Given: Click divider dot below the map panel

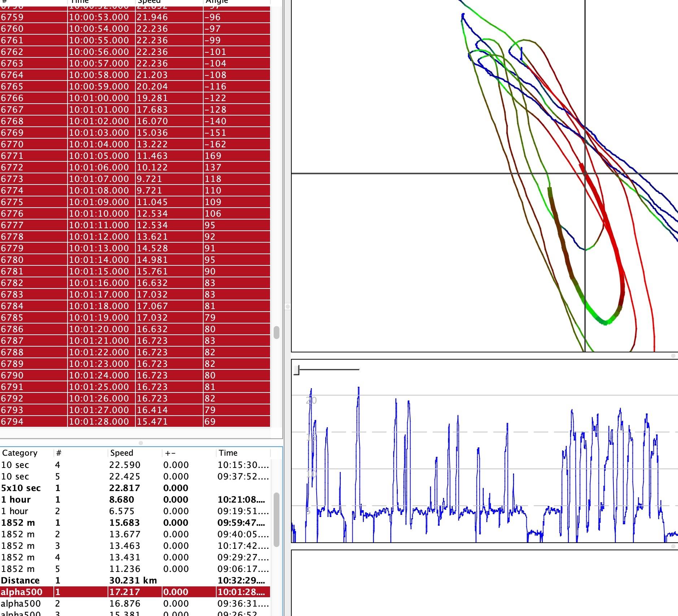Looking at the screenshot, I should point(673,356).
